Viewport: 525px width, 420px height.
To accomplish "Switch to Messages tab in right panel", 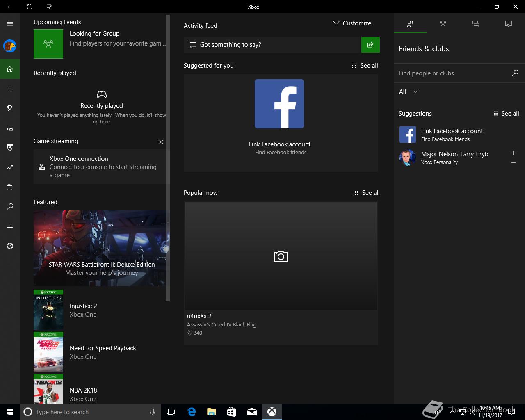I will click(476, 24).
